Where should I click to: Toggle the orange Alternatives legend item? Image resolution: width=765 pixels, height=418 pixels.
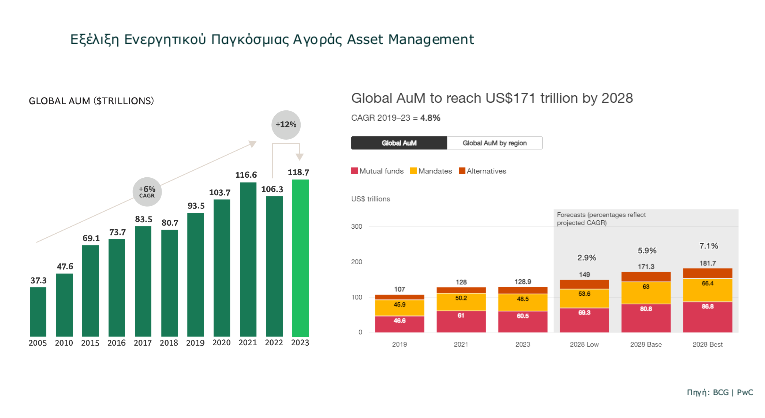pos(483,171)
